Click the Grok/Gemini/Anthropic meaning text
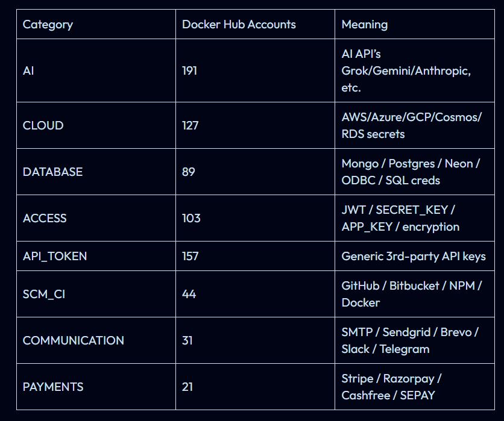The width and height of the screenshot is (504, 421). click(406, 70)
